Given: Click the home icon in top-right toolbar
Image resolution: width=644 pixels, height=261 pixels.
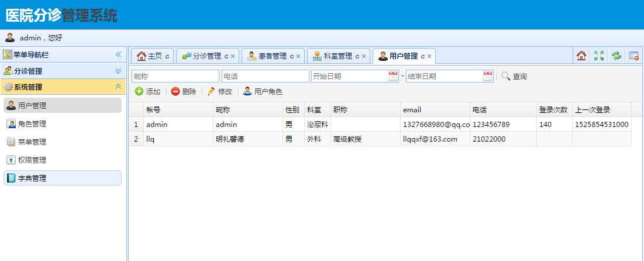Looking at the screenshot, I should (x=581, y=56).
